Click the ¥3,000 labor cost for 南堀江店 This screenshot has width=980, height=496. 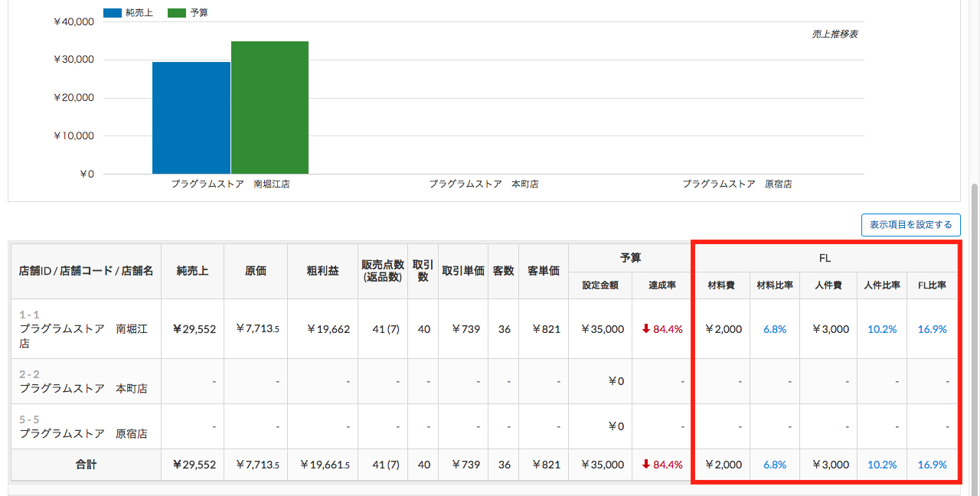tap(830, 329)
